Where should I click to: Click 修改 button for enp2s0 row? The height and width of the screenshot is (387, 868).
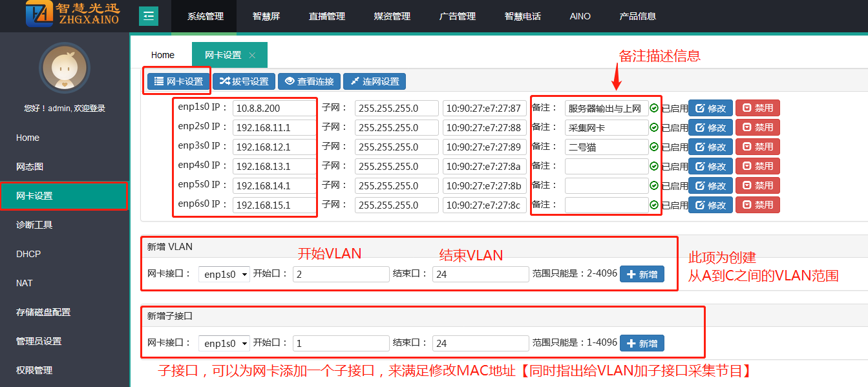[x=710, y=128]
